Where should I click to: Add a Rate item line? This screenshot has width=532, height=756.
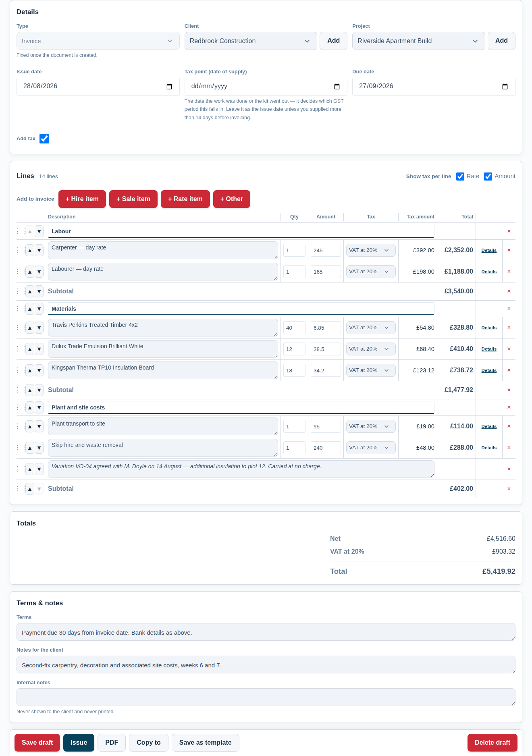point(185,199)
